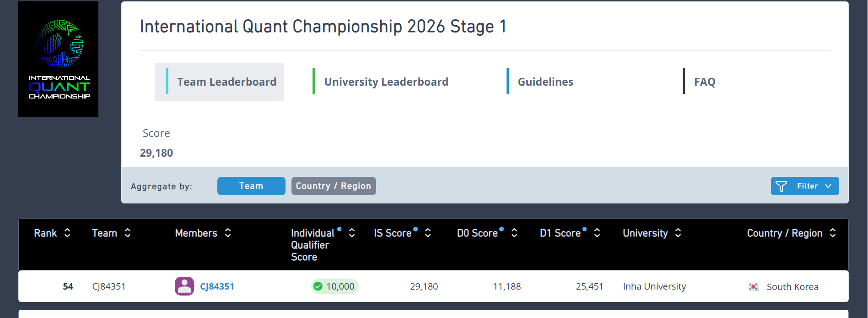Click the CJ84351 member avatar icon
Viewport: 868px width, 318px height.
(184, 286)
